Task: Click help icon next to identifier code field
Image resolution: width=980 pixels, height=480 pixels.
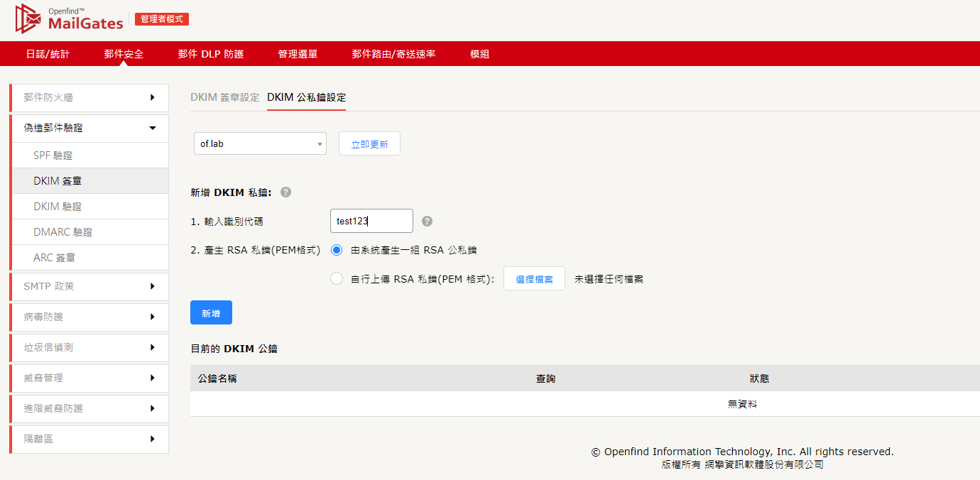Action: point(426,221)
